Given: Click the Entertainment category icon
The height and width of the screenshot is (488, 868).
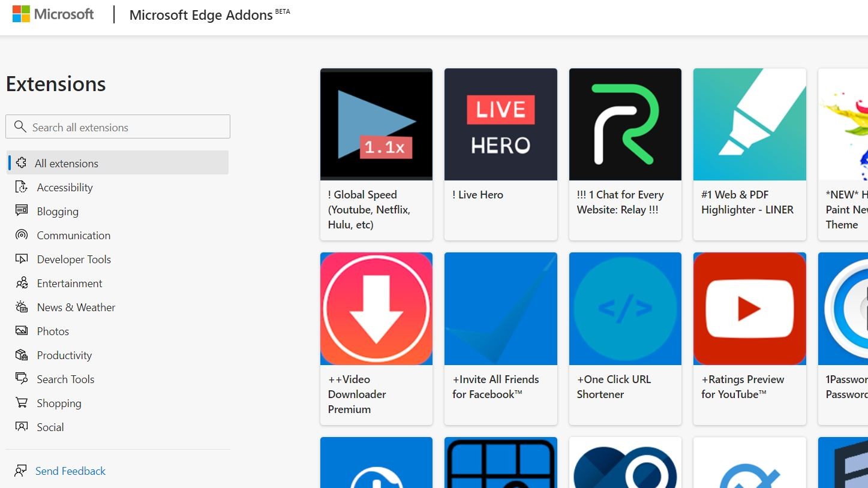Looking at the screenshot, I should pos(22,283).
